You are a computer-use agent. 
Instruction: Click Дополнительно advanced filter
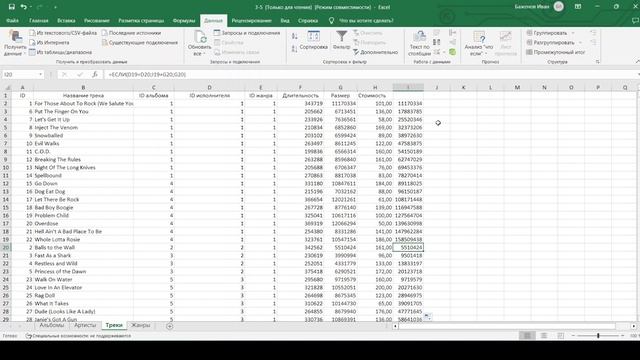pos(375,52)
